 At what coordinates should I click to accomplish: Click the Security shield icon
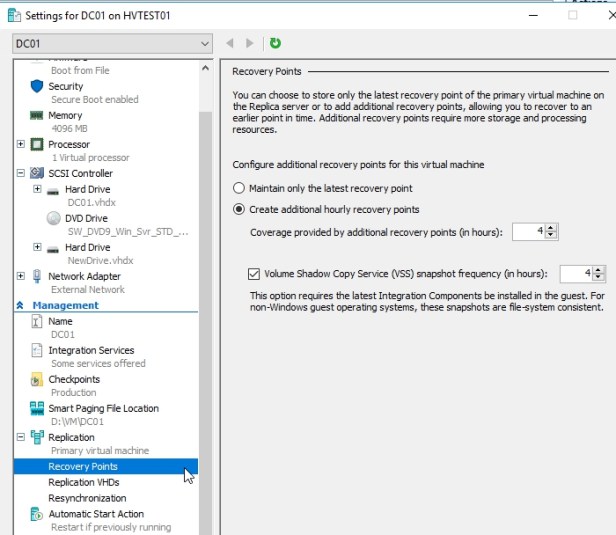click(37, 87)
